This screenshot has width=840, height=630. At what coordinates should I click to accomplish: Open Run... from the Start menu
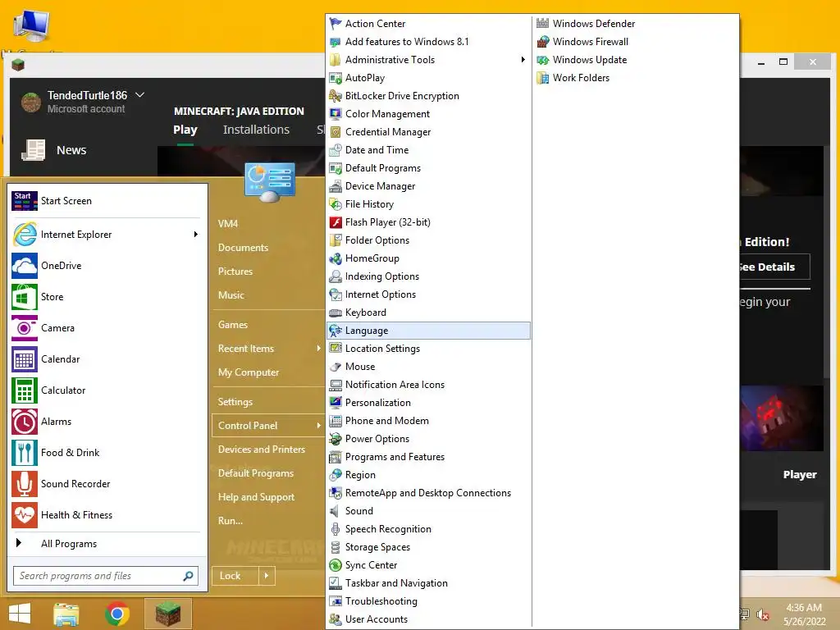(x=231, y=521)
